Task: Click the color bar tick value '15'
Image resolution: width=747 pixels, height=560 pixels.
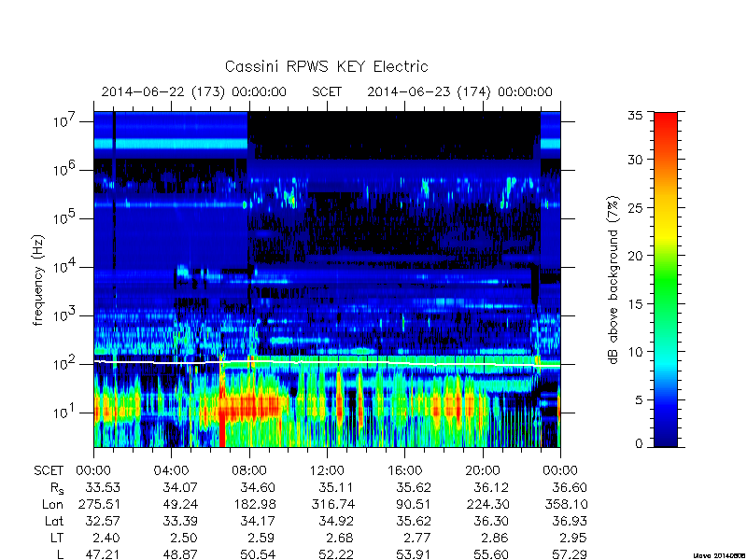Action: pos(635,303)
